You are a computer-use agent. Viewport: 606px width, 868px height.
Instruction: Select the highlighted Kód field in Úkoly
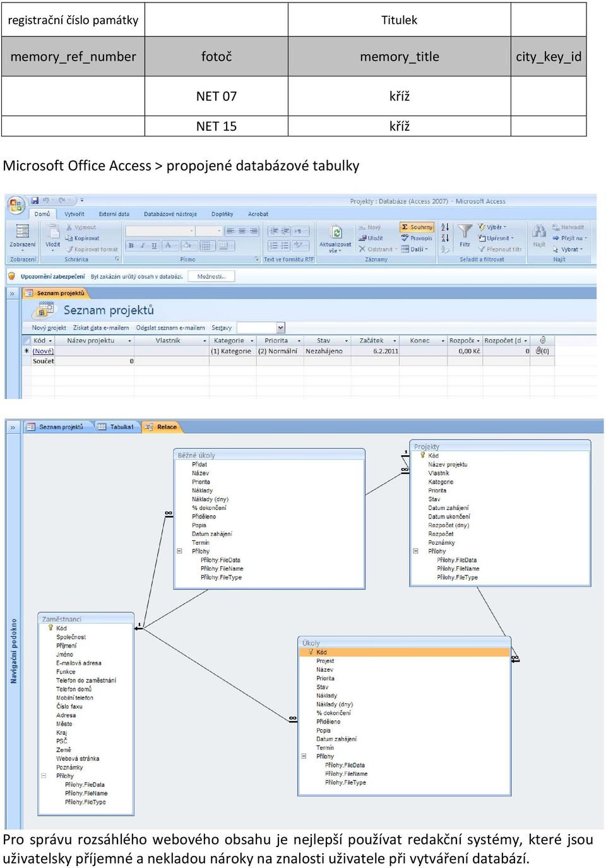pyautogui.click(x=404, y=652)
